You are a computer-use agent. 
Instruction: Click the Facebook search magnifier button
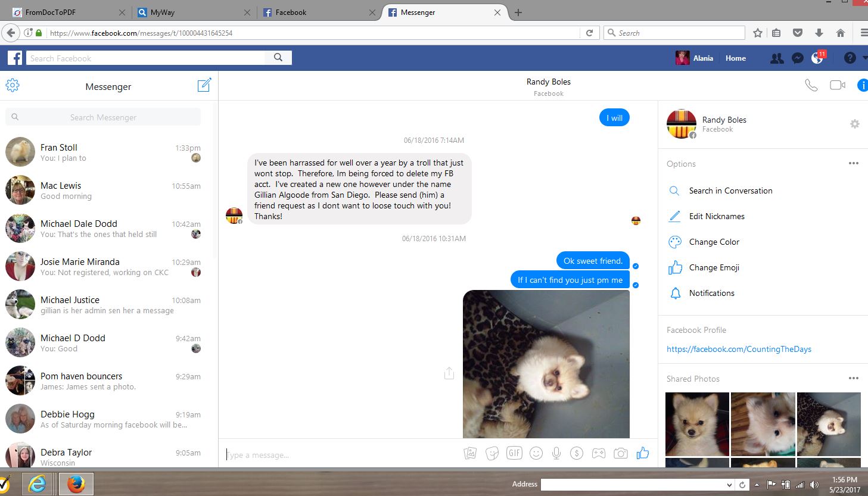(x=278, y=58)
